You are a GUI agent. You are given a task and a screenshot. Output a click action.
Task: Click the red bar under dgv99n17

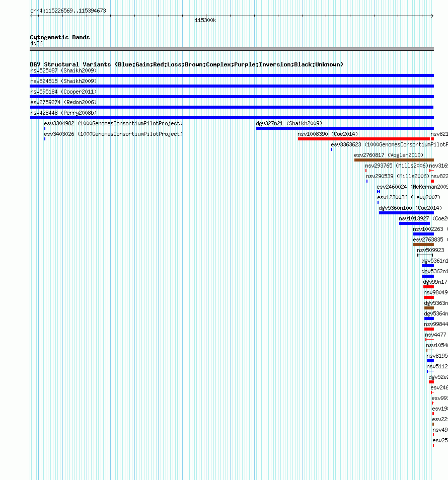point(428,287)
